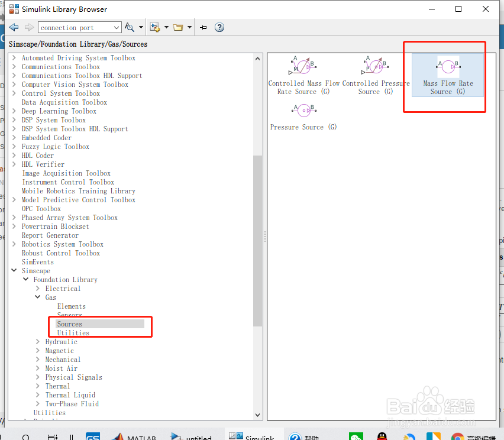Select Elements under Gas
The height and width of the screenshot is (440, 504).
[72, 306]
